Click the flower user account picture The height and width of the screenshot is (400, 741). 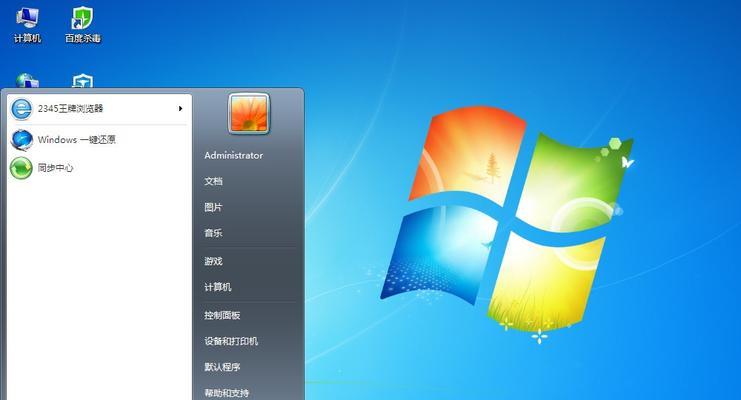tap(249, 113)
